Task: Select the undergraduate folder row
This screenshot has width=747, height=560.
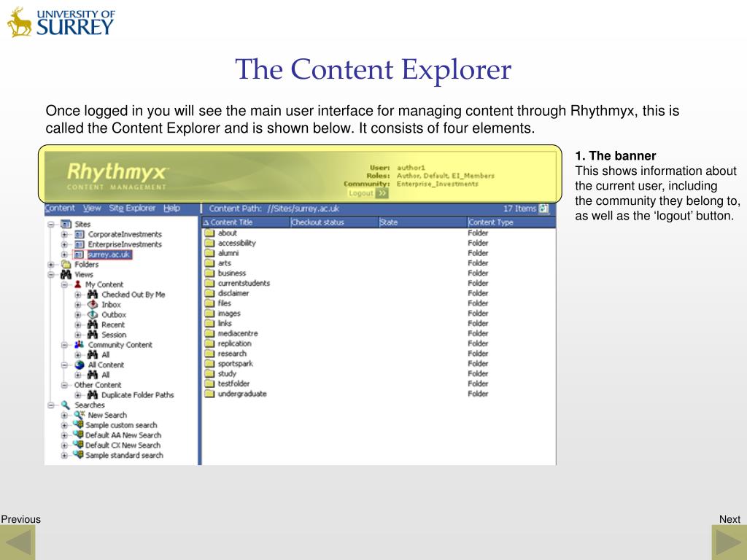Action: [x=379, y=394]
